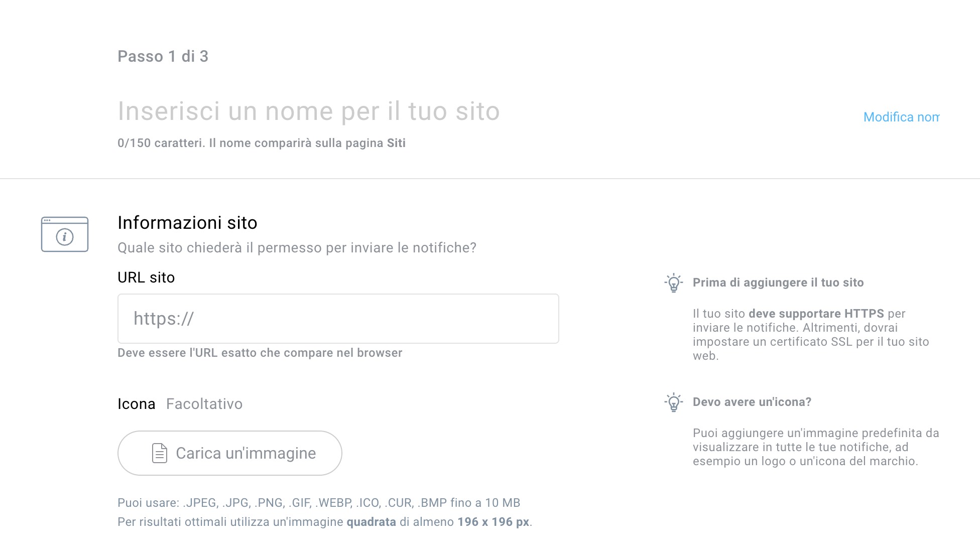Click the 'Passo 1 di 3' step label
Screen dimensions: 980x560
163,56
